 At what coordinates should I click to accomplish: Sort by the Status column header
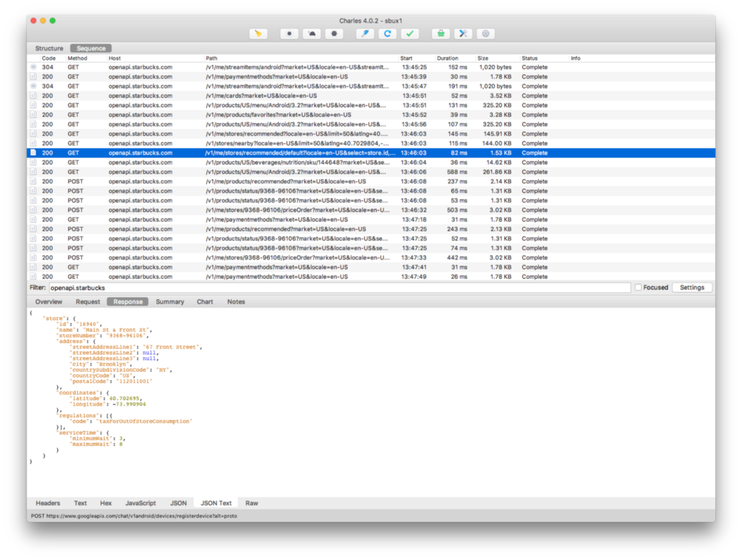click(530, 58)
